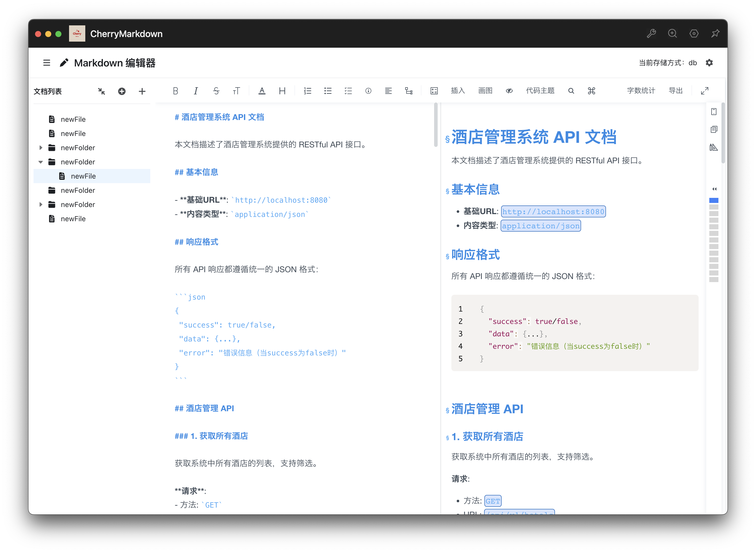Apply italic formatting
The height and width of the screenshot is (552, 756).
click(196, 91)
